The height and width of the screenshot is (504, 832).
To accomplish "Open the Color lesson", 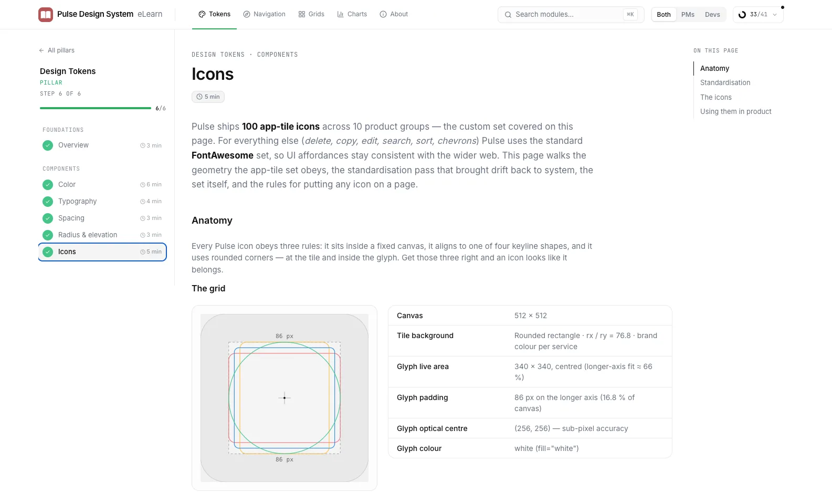I will (x=102, y=185).
